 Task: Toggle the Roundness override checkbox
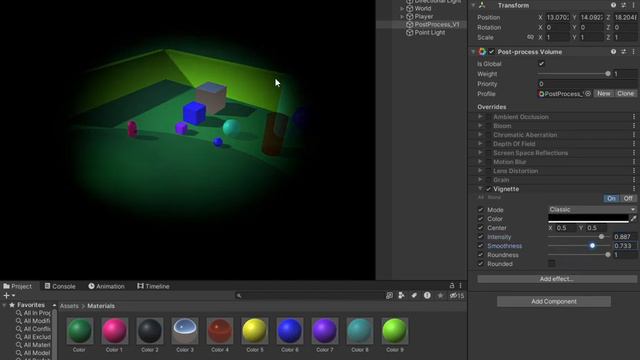pos(480,255)
